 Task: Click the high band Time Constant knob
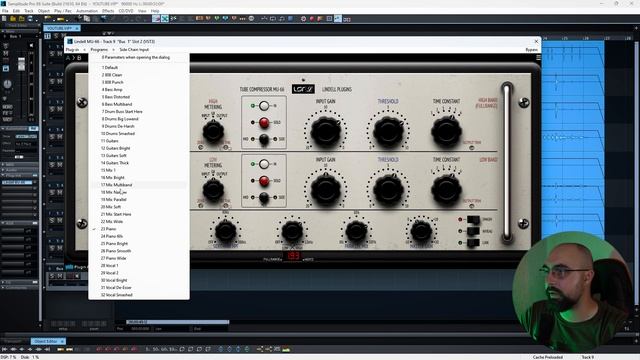click(446, 131)
